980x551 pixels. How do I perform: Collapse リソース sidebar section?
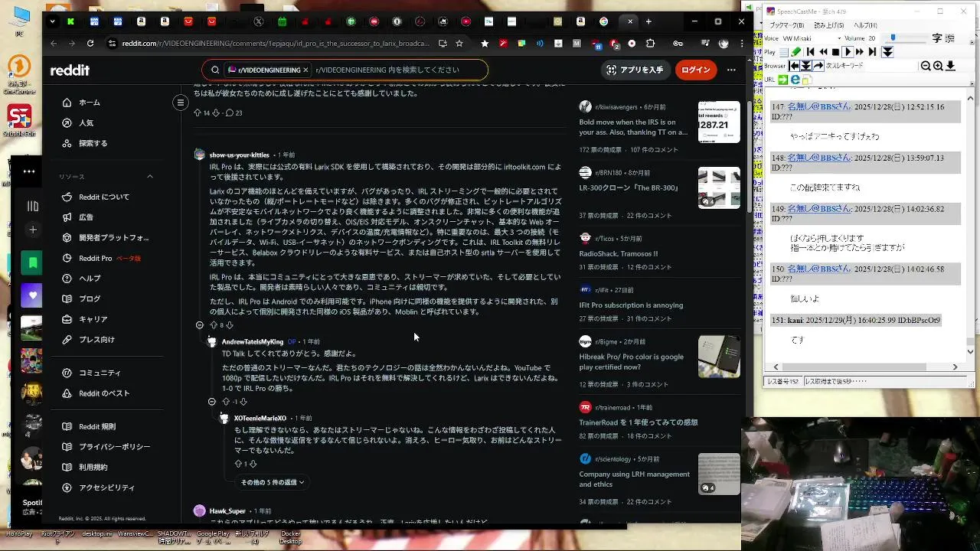pyautogui.click(x=150, y=177)
